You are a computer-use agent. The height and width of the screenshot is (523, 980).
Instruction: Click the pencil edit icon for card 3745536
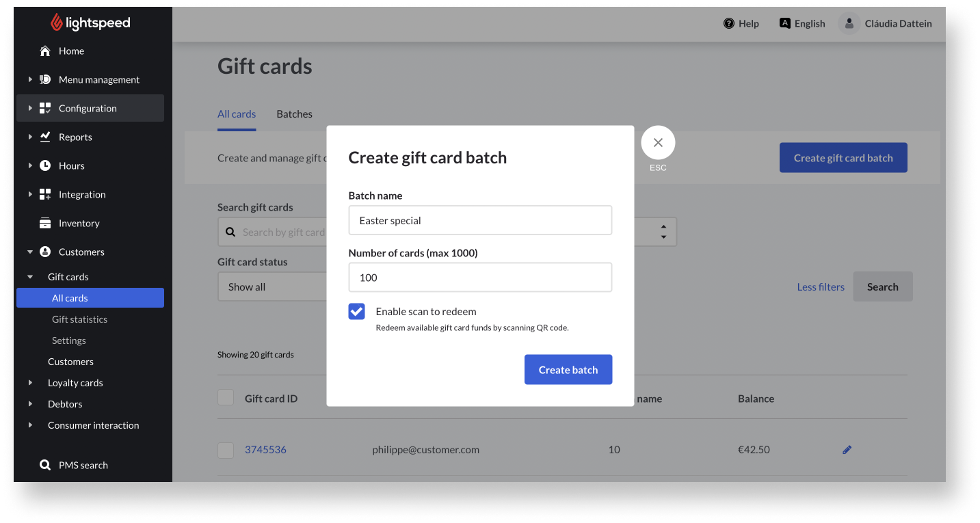[x=847, y=450]
